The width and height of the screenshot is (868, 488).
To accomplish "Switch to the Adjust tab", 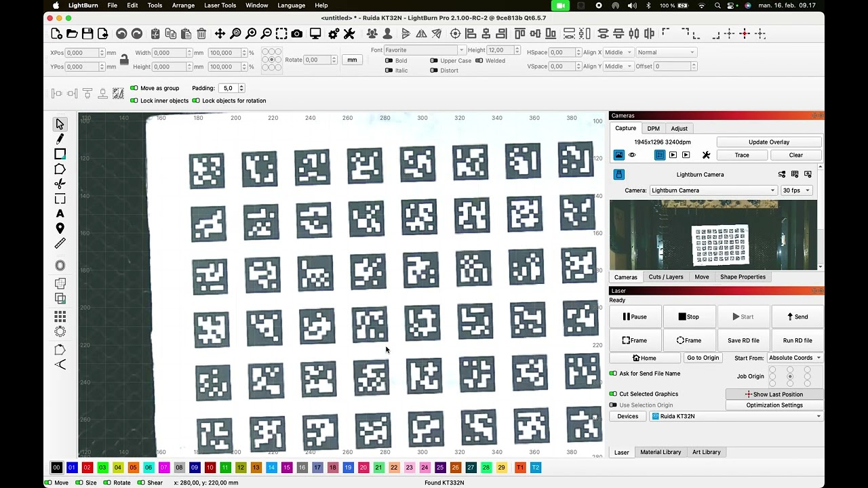I will click(x=679, y=129).
